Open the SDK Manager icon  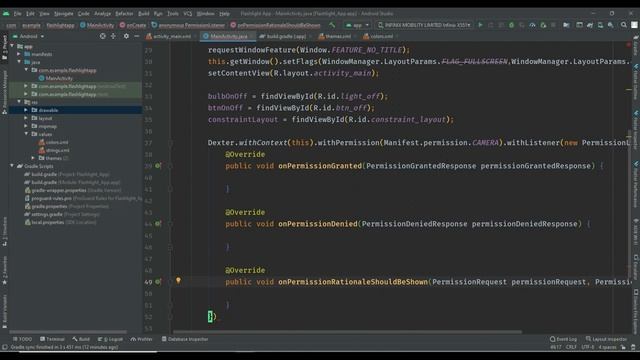[x=611, y=25]
